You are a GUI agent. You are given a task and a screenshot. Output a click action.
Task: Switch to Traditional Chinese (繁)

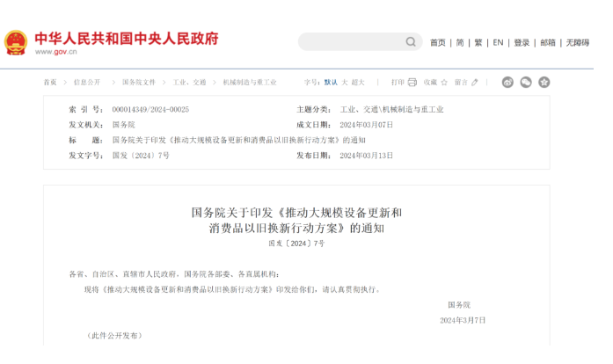[x=478, y=42]
